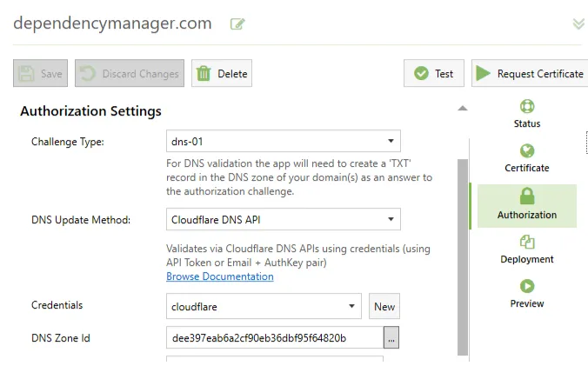
Task: Open the Browse Documentation link
Action: 219,276
